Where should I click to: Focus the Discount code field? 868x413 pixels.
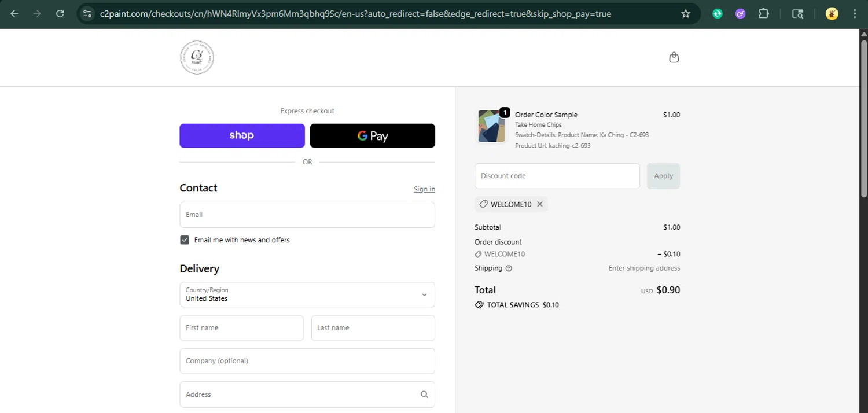(557, 176)
